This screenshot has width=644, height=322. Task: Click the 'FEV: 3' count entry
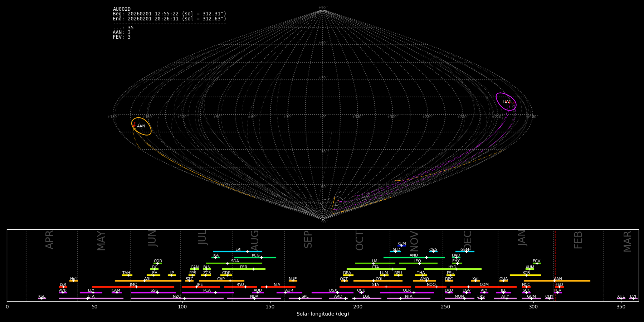click(122, 37)
